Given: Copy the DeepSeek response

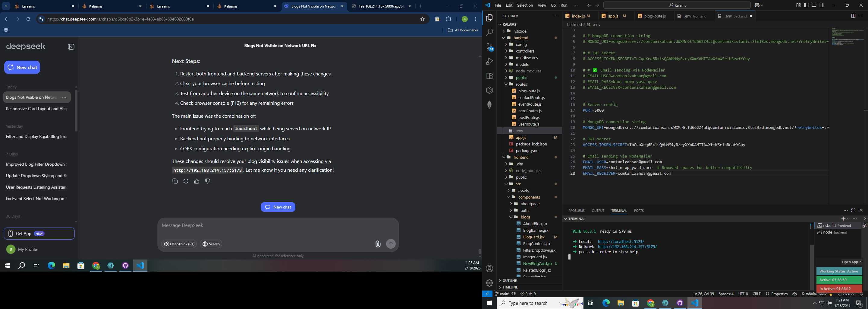Looking at the screenshot, I should click(x=175, y=181).
